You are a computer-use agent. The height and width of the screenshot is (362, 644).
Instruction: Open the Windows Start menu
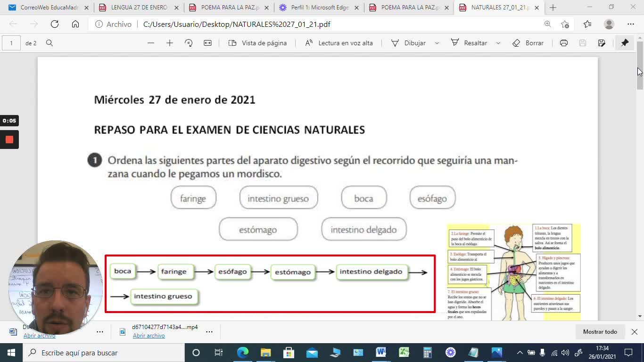(x=11, y=353)
